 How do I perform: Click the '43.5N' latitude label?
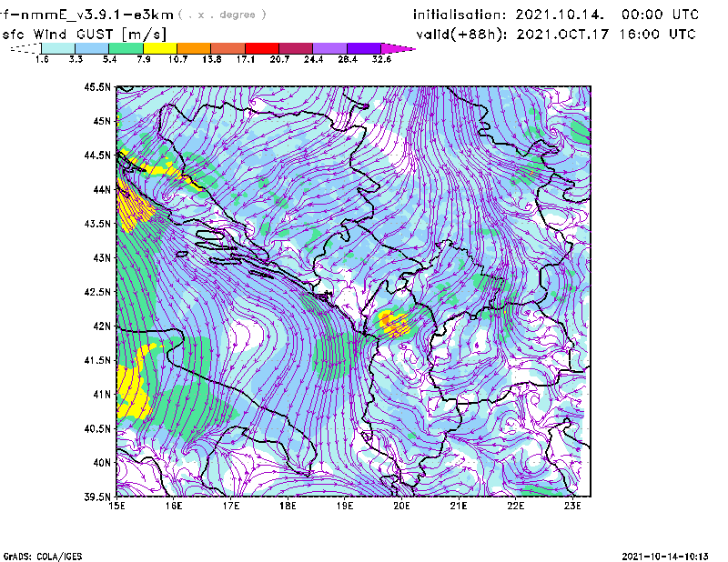(x=98, y=223)
